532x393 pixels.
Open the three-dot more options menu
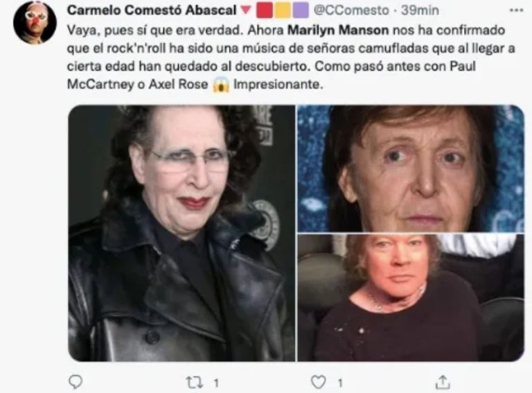pos(516,10)
